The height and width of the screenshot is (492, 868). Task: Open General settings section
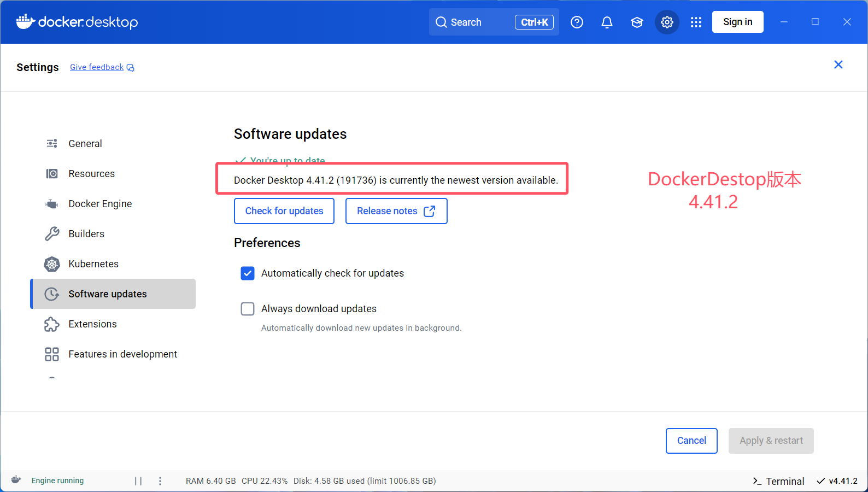point(113,143)
